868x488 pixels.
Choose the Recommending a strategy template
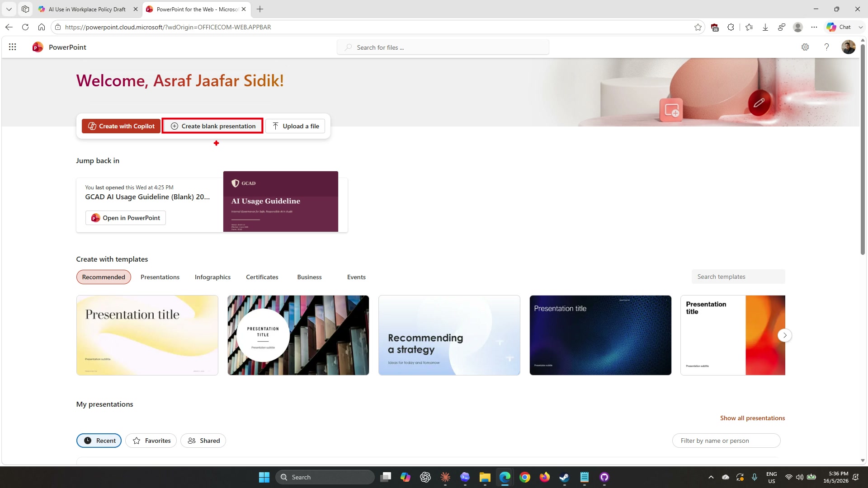pyautogui.click(x=449, y=335)
